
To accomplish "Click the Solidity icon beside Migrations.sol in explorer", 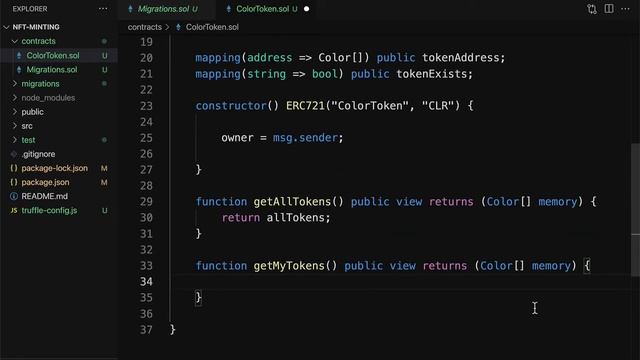I will [19, 70].
